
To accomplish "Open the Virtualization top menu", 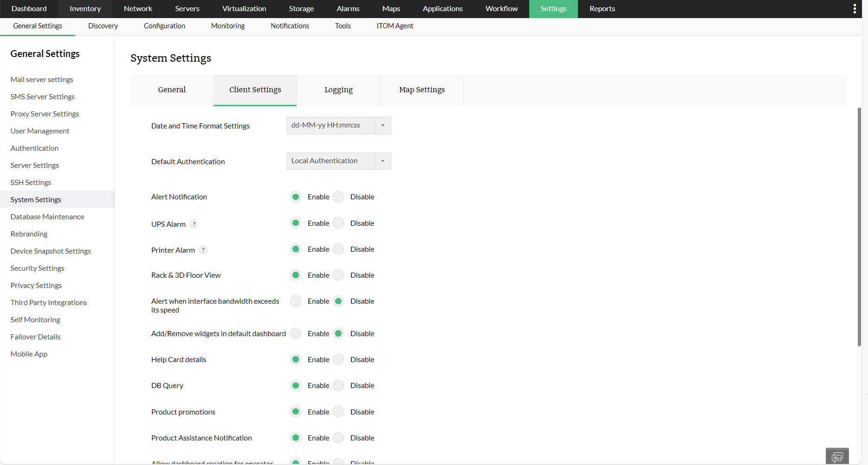I will click(244, 9).
